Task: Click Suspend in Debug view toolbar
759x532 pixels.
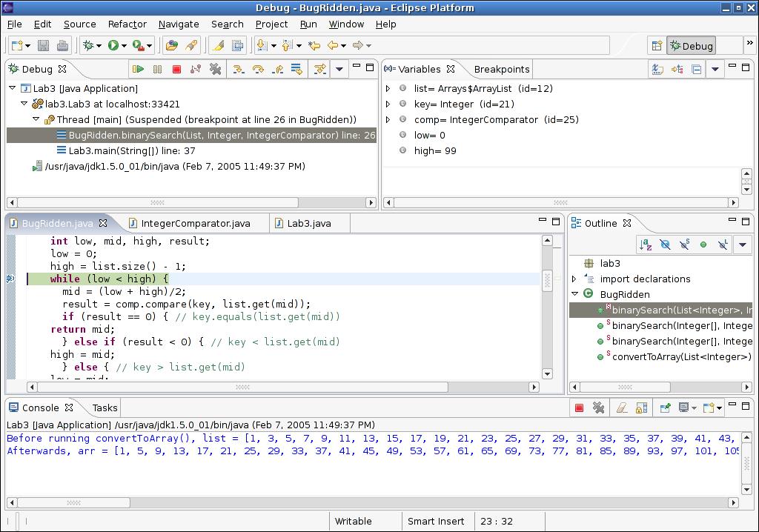Action: coord(157,69)
